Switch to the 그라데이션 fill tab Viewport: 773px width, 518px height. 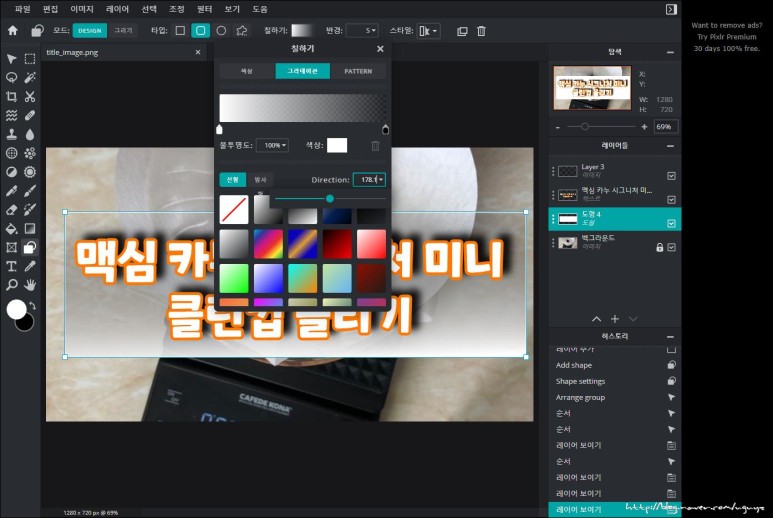[302, 71]
